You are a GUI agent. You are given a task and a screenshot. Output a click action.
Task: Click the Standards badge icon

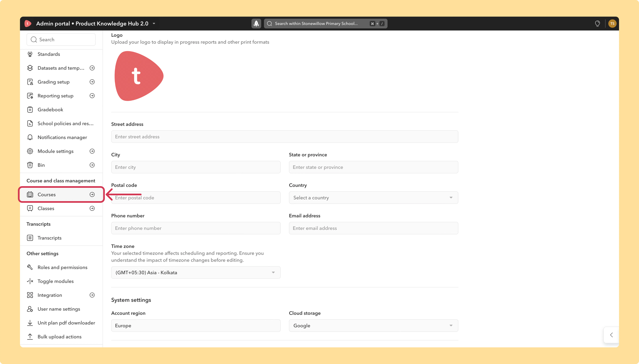[x=30, y=54]
